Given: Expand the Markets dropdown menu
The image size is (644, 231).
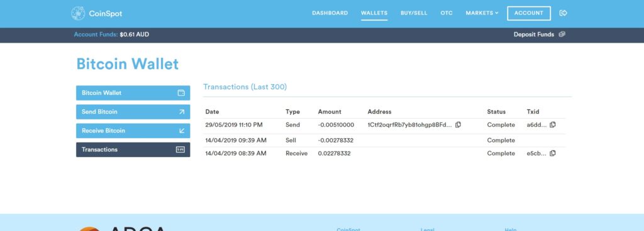Looking at the screenshot, I should pyautogui.click(x=482, y=13).
